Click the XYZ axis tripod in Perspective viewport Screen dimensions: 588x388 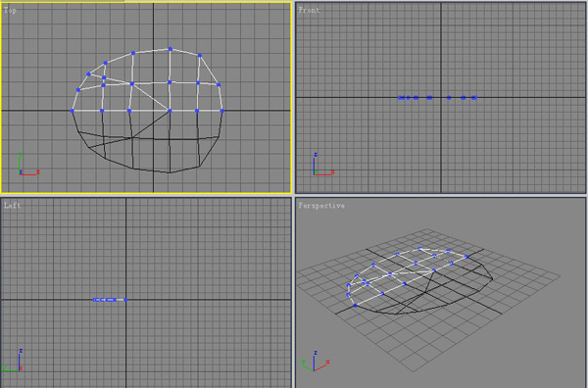click(316, 361)
